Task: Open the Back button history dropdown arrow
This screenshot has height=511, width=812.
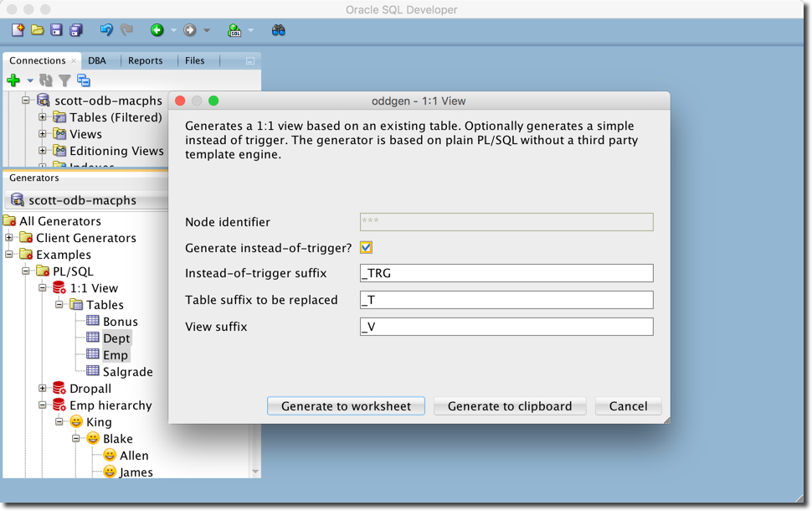Action: pyautogui.click(x=173, y=31)
